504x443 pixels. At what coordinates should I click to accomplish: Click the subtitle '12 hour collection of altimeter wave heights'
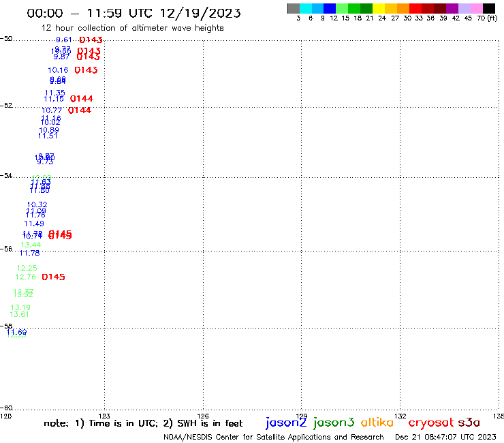point(132,28)
